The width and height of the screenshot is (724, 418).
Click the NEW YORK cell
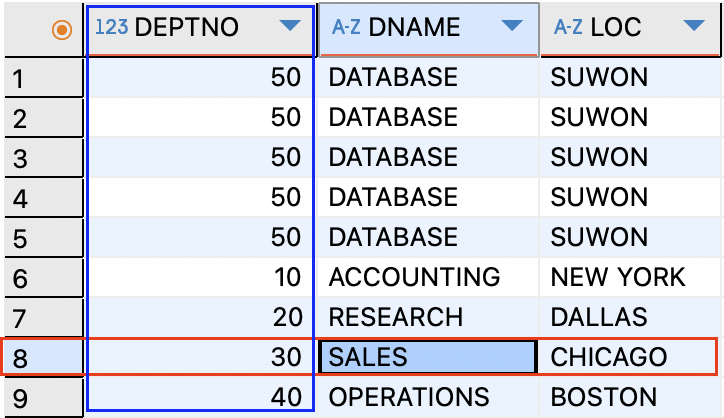point(630,277)
